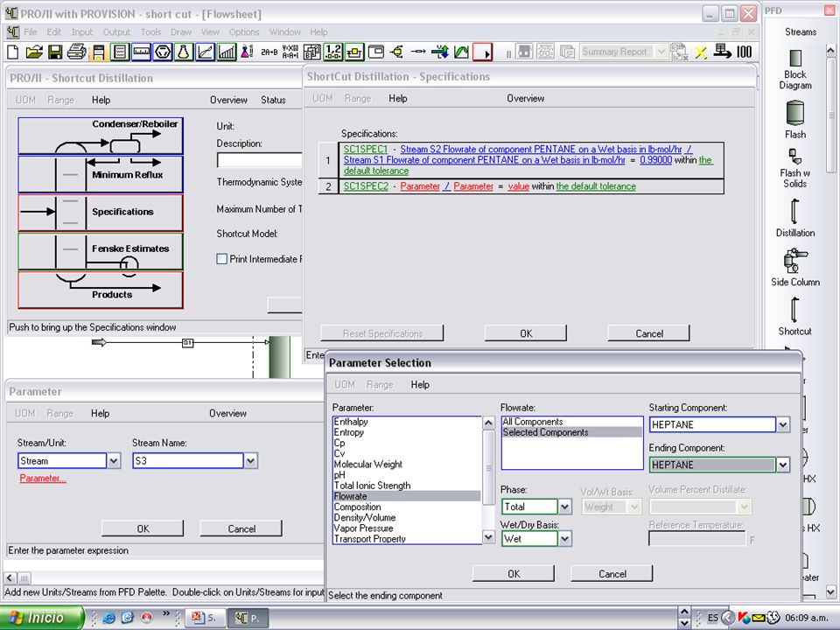Click Cancel in Parameter Selection dialog
Viewport: 840px width, 630px height.
[612, 574]
